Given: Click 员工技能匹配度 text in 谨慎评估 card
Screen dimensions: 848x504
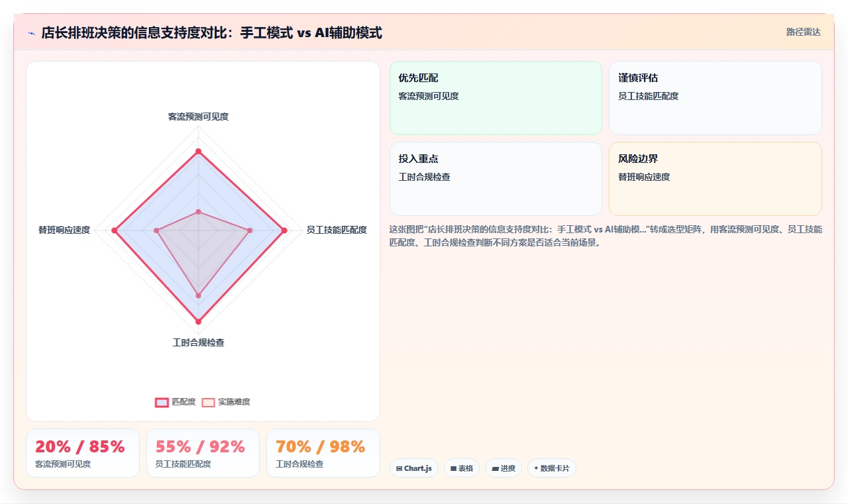Looking at the screenshot, I should (x=648, y=96).
